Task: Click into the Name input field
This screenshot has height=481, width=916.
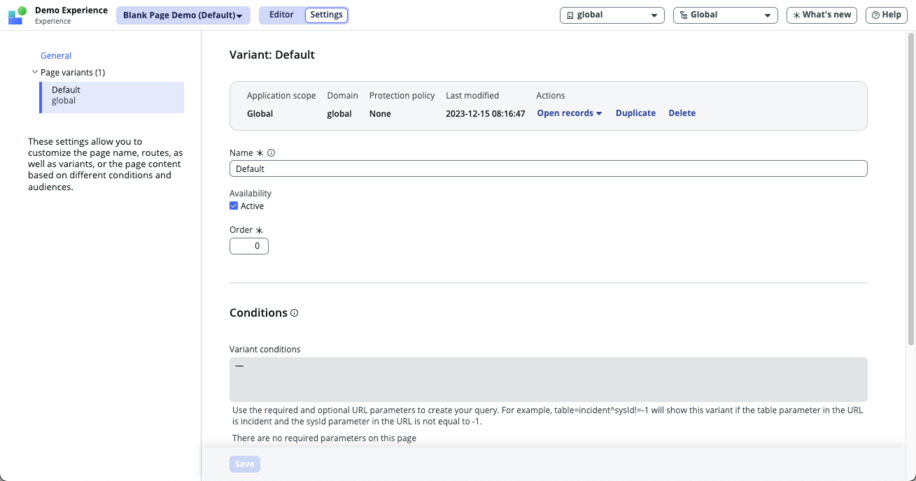Action: pos(548,169)
